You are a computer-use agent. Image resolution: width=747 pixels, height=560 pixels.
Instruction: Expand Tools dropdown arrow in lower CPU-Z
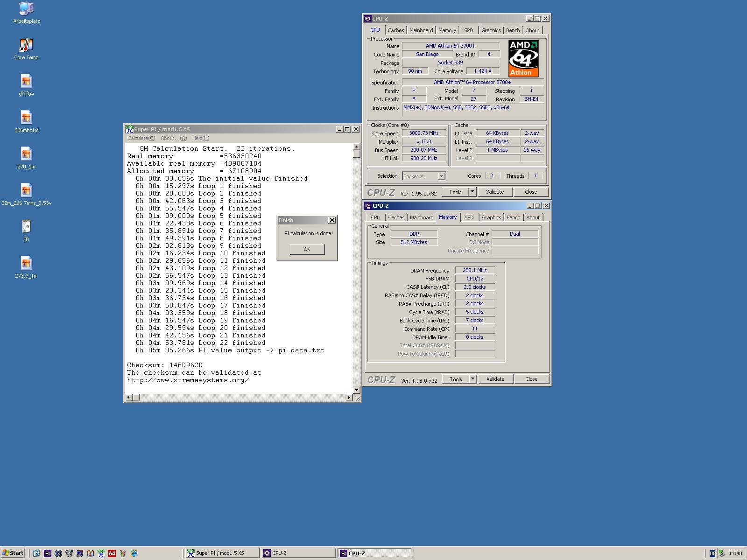click(472, 379)
